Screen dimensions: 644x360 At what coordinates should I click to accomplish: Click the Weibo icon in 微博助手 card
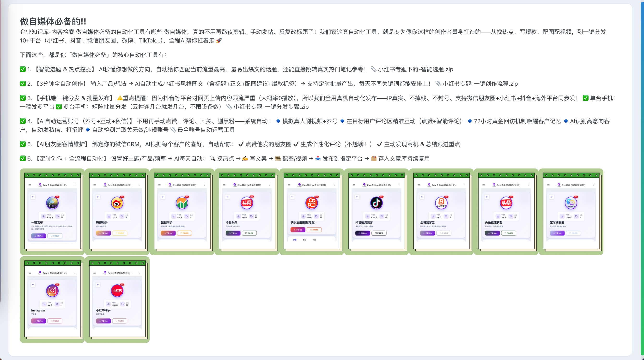(x=117, y=203)
